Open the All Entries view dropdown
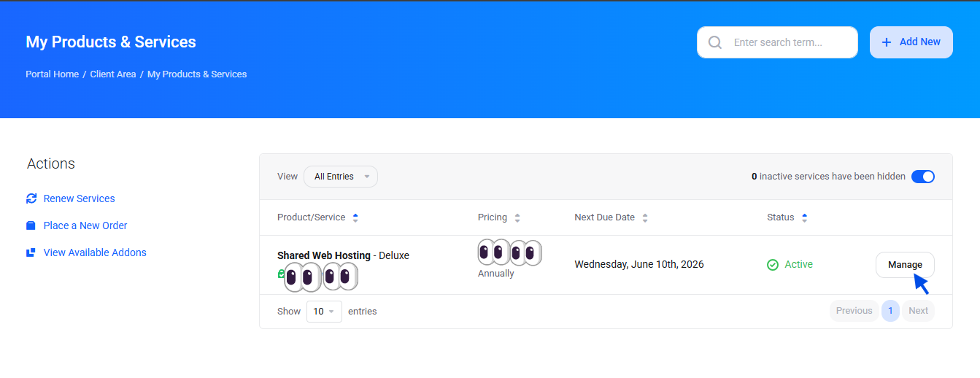The height and width of the screenshot is (378, 980). [341, 177]
